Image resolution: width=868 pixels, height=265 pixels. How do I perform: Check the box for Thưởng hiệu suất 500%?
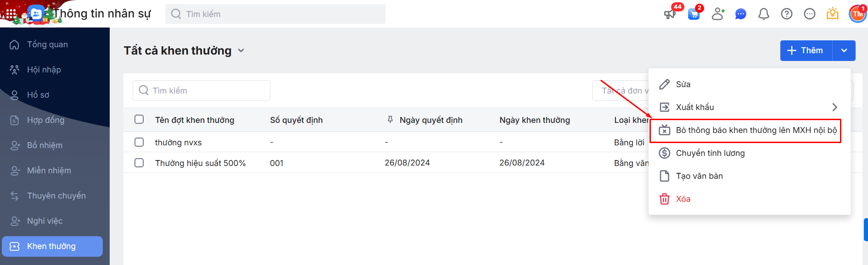click(x=139, y=163)
